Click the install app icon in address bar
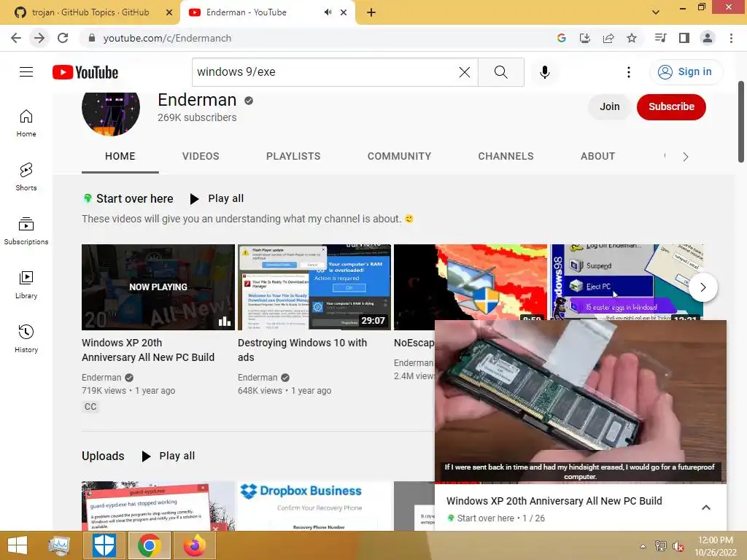 coord(584,38)
